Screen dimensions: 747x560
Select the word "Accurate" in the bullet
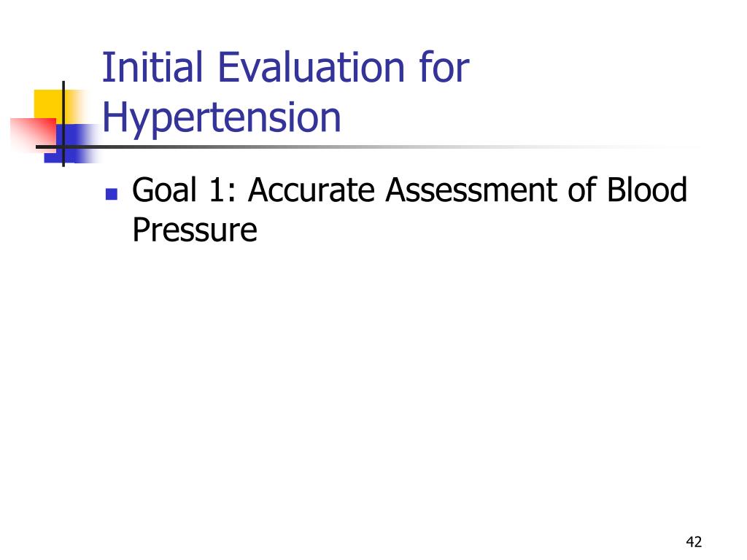tap(312, 191)
